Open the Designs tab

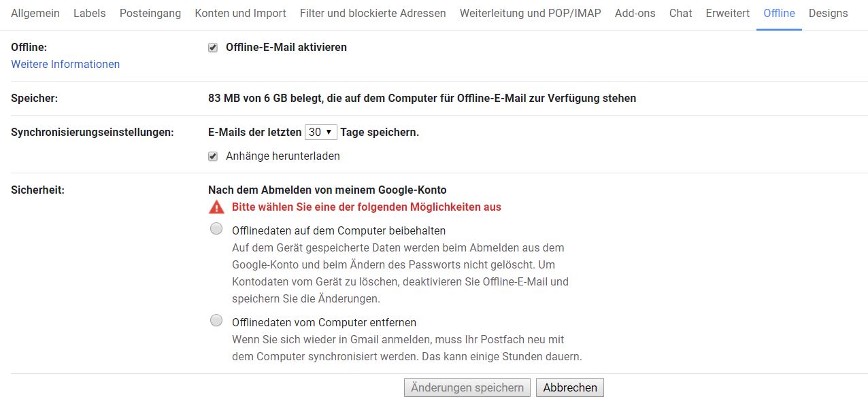click(828, 14)
